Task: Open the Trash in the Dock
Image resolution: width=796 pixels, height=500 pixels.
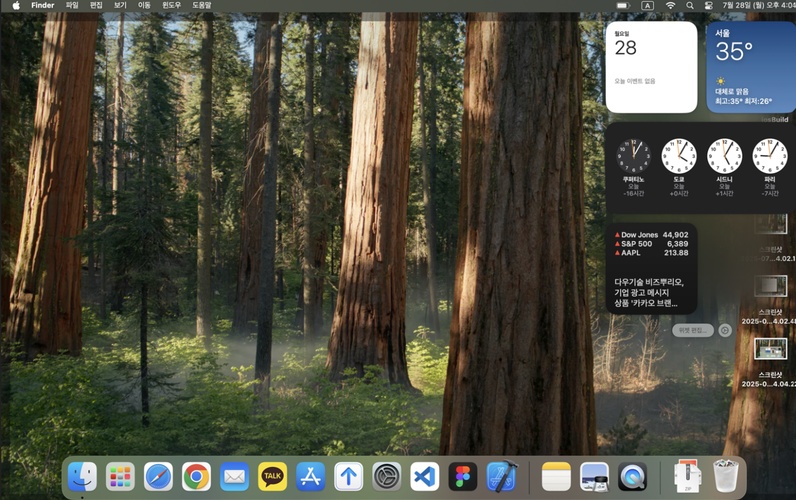Action: [x=725, y=476]
